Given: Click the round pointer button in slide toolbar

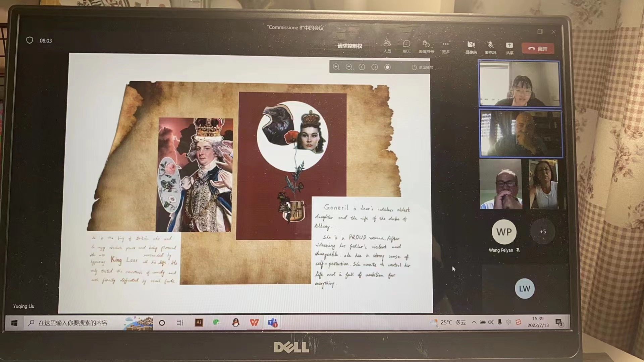Looking at the screenshot, I should coord(387,67).
